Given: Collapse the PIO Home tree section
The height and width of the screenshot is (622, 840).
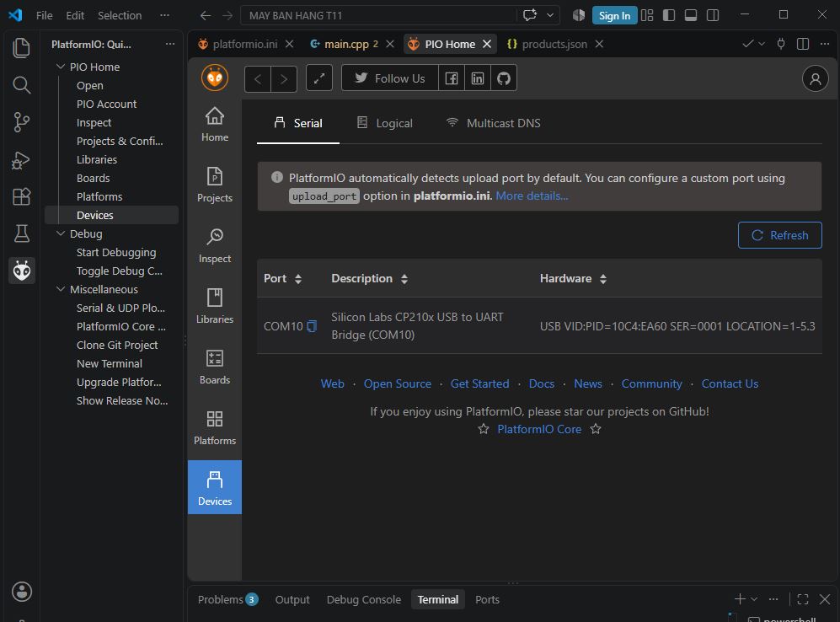Looking at the screenshot, I should click(x=61, y=67).
